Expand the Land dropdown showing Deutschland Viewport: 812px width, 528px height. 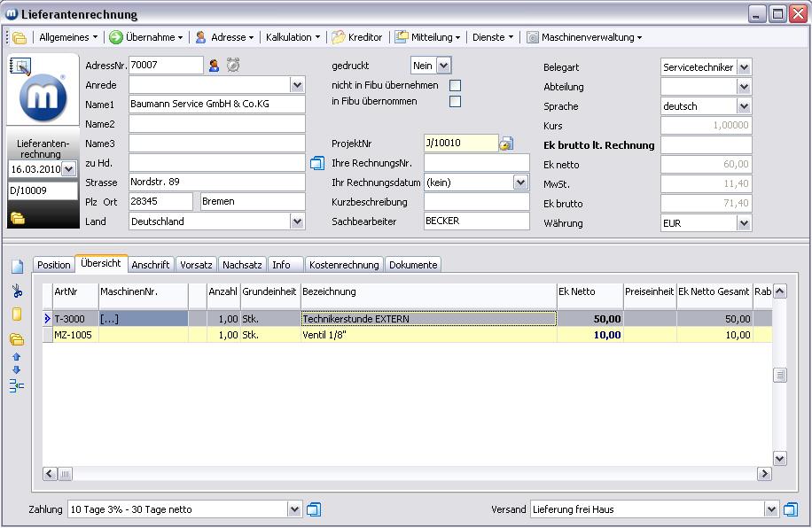[297, 221]
